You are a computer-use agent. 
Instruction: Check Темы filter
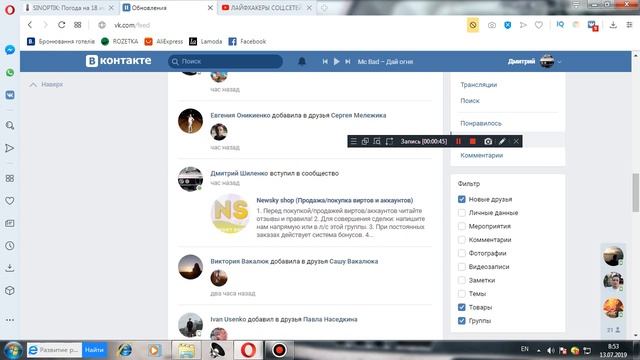[462, 293]
